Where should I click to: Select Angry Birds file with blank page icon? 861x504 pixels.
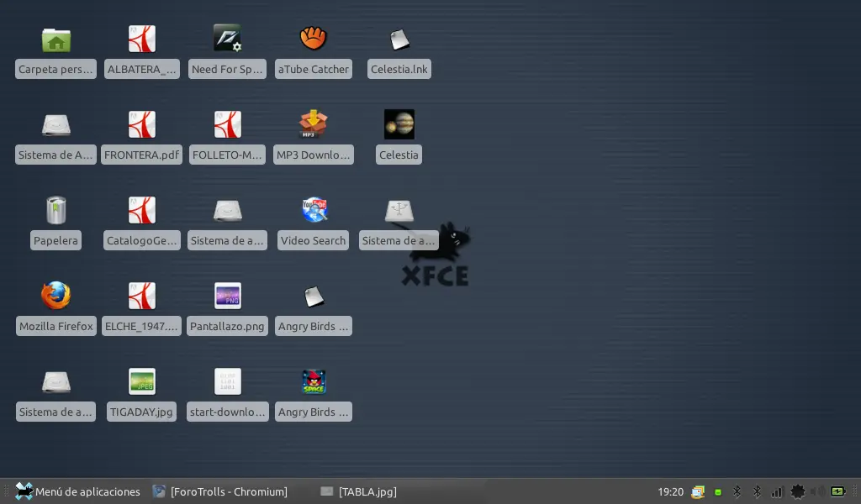pos(314,297)
